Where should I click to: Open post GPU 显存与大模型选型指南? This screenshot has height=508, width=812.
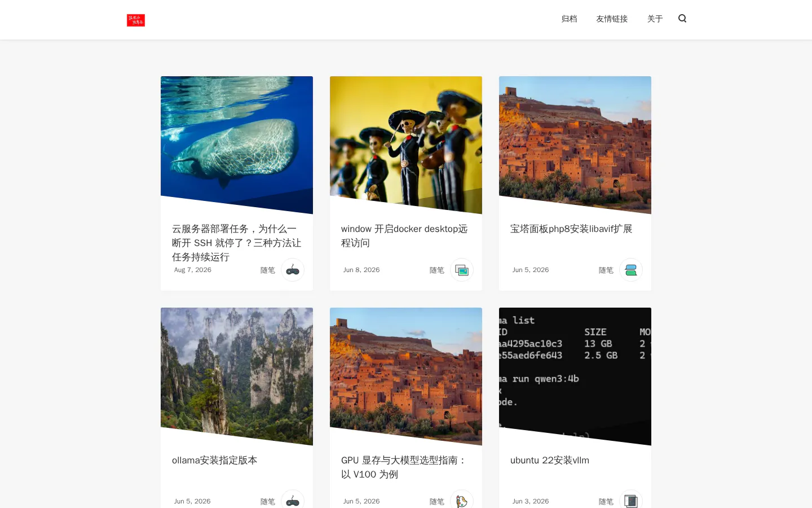coord(404,467)
